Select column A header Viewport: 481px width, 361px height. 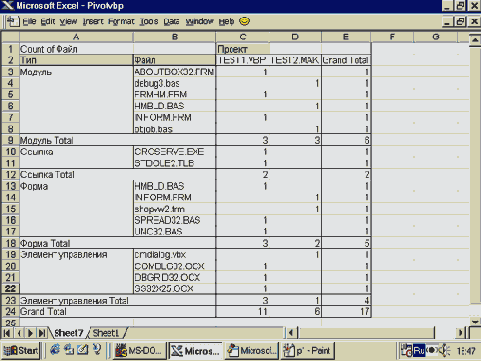coord(76,37)
